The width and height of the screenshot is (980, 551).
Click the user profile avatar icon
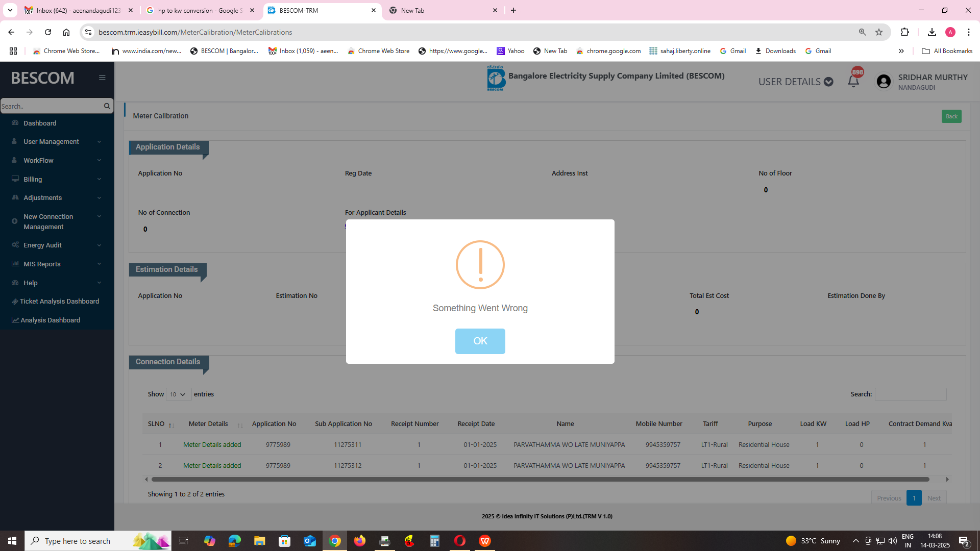(x=884, y=81)
